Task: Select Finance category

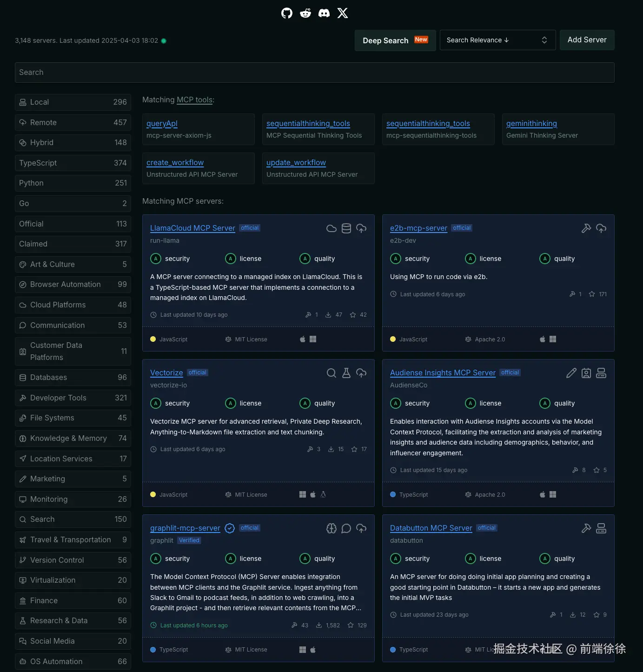Action: click(73, 601)
